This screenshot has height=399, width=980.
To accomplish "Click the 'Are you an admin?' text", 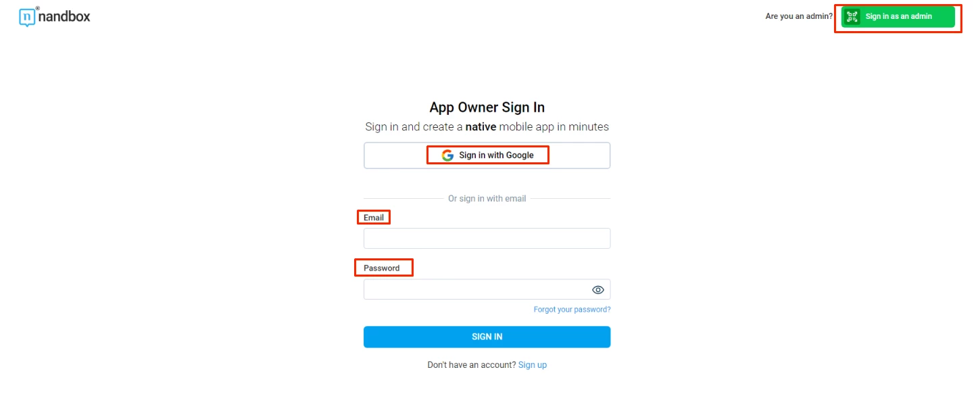I will [x=799, y=17].
